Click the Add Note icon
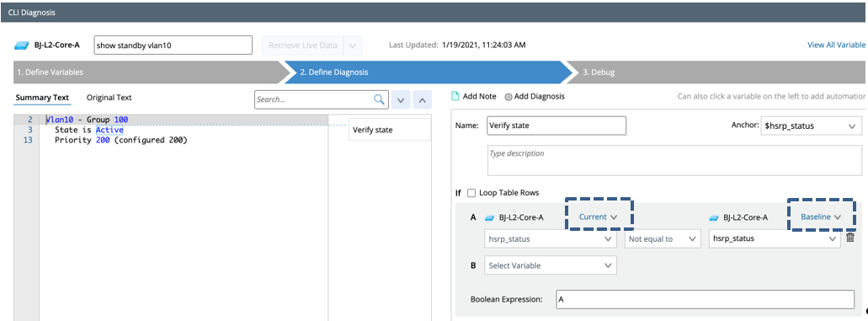The image size is (868, 321). [x=455, y=96]
